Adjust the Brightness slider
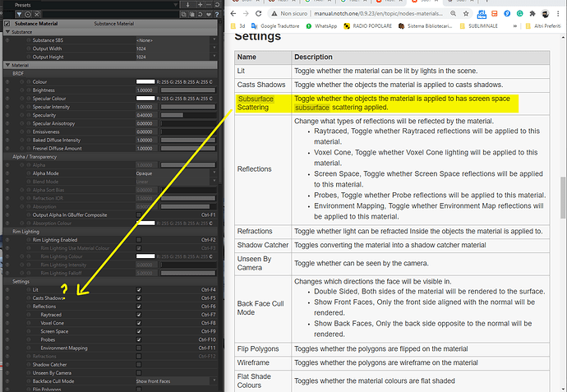567x392 pixels. click(x=188, y=90)
